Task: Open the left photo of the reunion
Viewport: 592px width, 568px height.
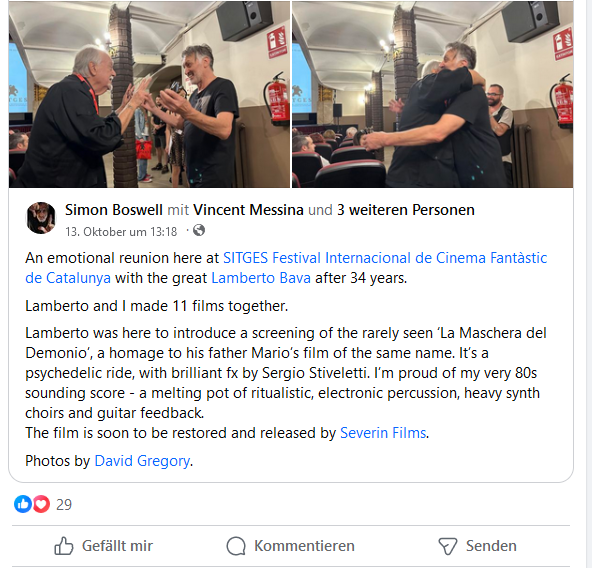Action: (x=149, y=94)
